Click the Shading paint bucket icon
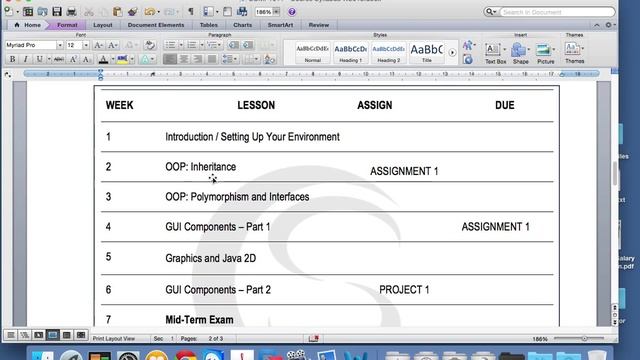This screenshot has width=640, height=360. click(x=269, y=60)
